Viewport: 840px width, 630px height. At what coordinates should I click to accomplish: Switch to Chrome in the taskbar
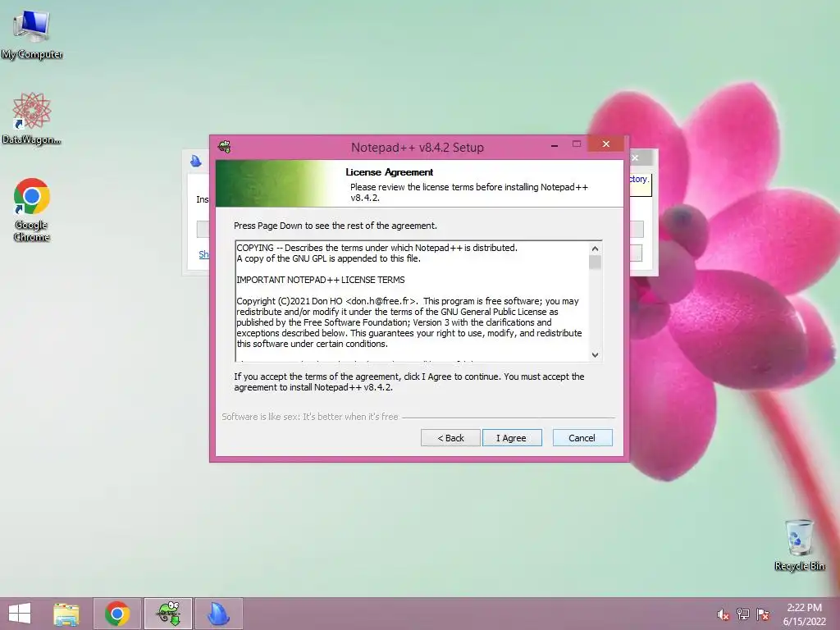click(117, 614)
